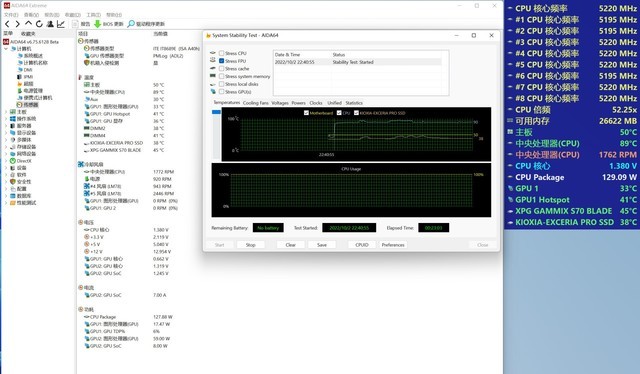Click the 报告 report page icon in toolbar

click(x=75, y=24)
